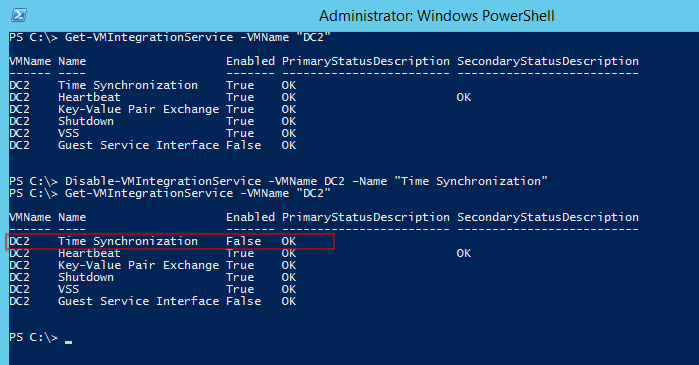The height and width of the screenshot is (365, 699).
Task: Click the blinking cursor at the prompt
Action: point(68,342)
